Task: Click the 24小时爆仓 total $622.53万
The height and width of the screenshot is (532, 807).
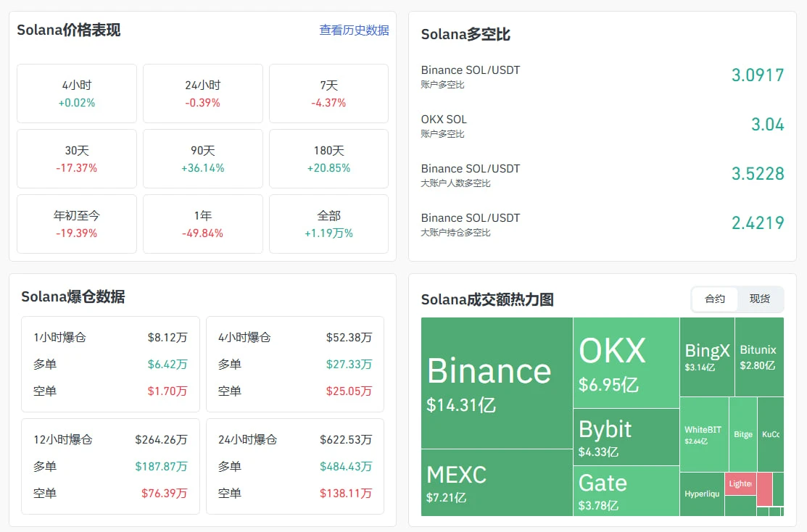Action: [346, 440]
